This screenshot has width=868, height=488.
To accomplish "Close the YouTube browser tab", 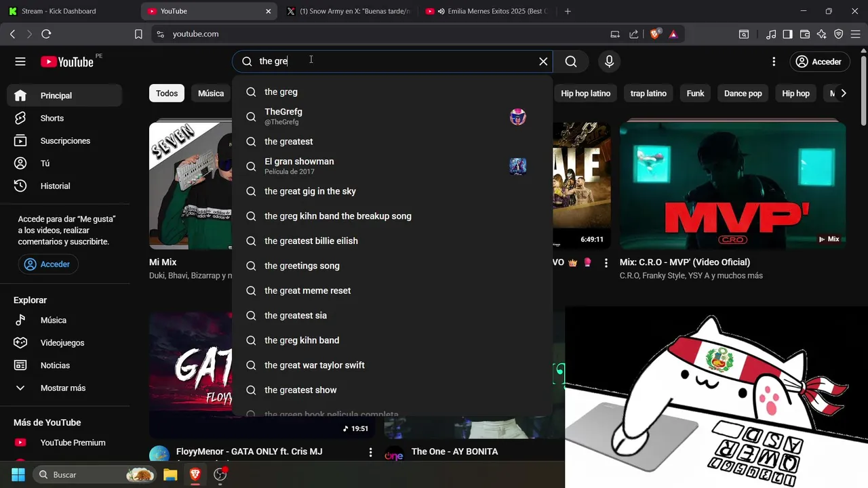I will tap(268, 11).
